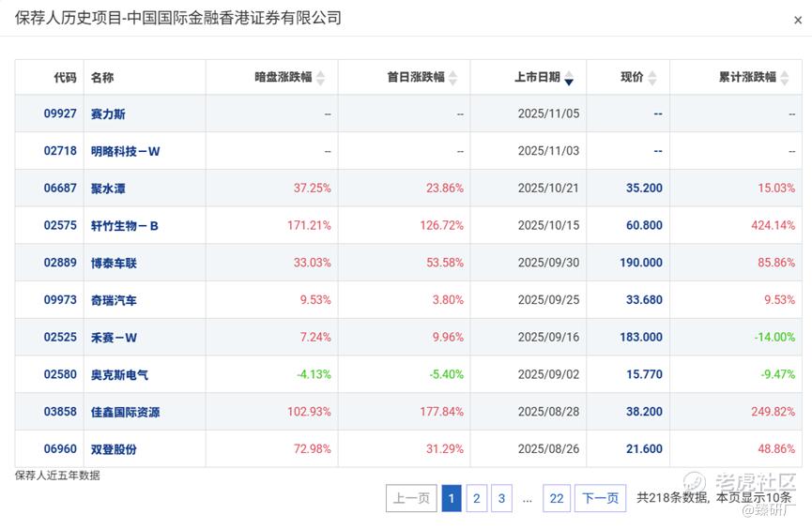Open stock 轩竹生物－B
This screenshot has width=812, height=529.
(124, 226)
